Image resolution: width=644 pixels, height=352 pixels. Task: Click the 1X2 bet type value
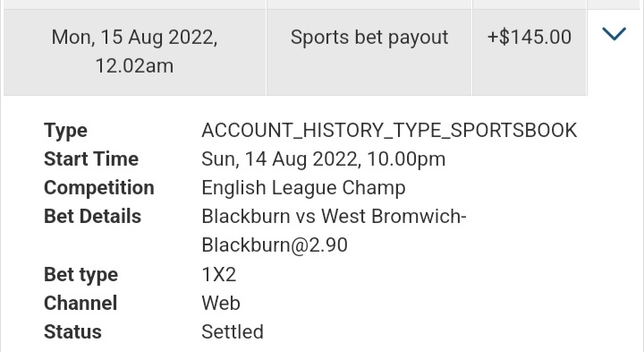[218, 274]
